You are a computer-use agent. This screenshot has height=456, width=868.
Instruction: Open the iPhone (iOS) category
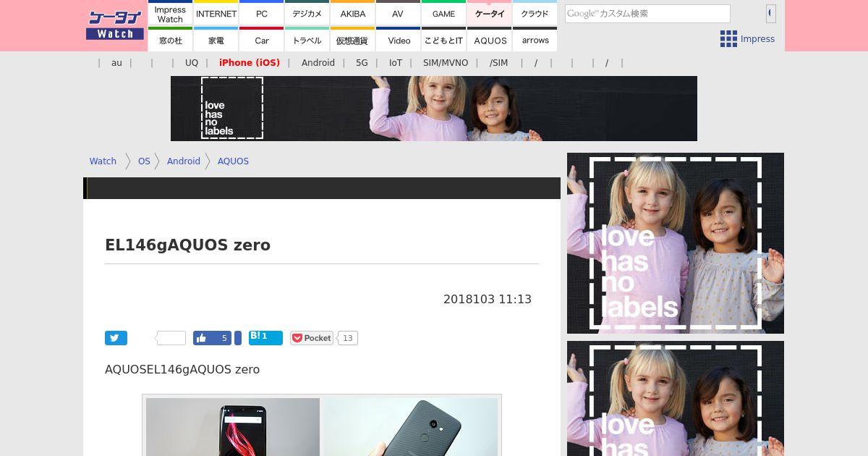point(250,63)
